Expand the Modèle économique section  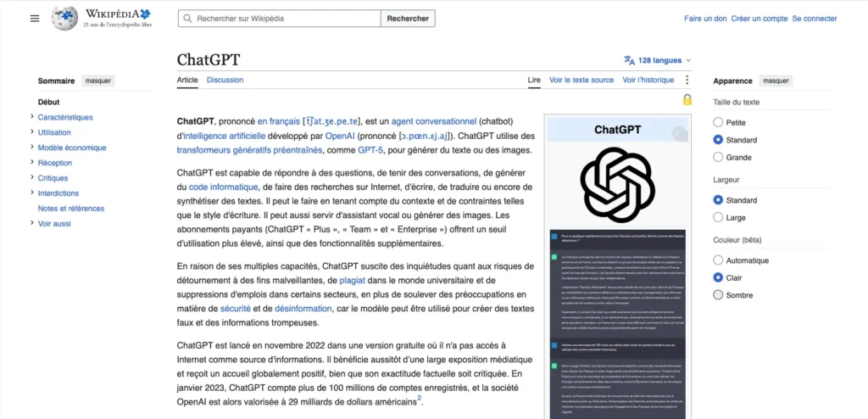(x=32, y=148)
